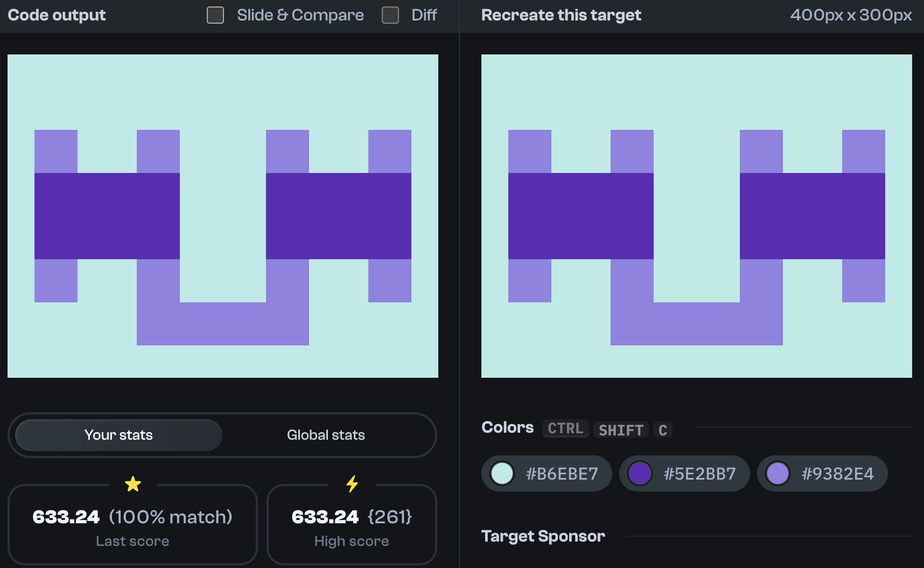Copy the #5E2BB7 color value
924x568 pixels.
coord(699,473)
